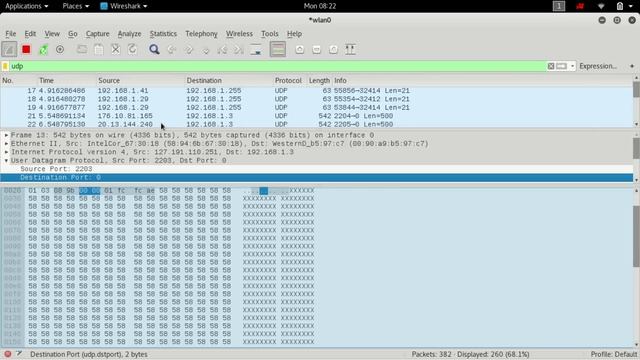Apply the display filter arrow button

point(562,66)
